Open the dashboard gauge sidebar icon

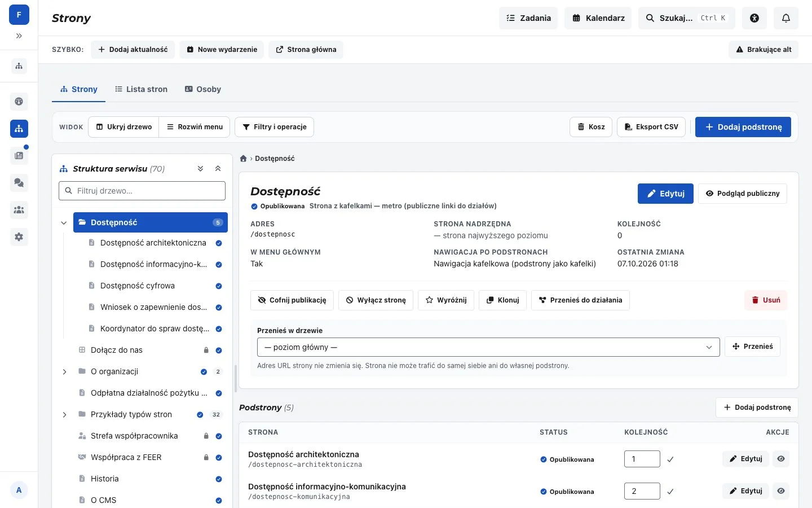pyautogui.click(x=19, y=102)
